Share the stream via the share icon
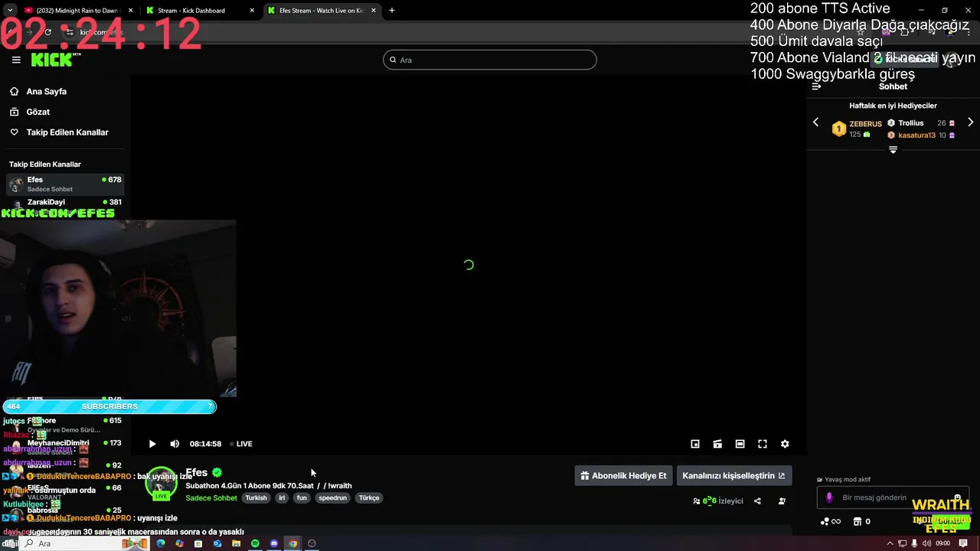Viewport: 980px width, 551px height. pos(757,501)
